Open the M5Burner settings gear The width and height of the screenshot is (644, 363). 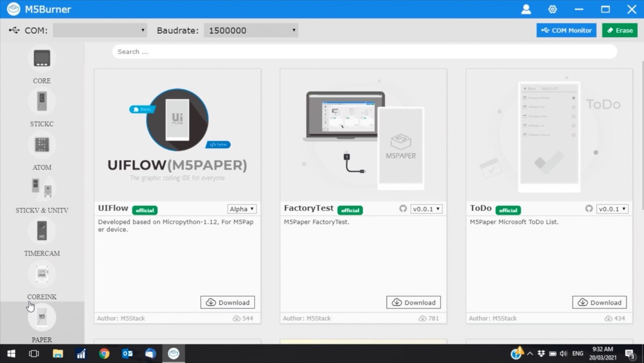coord(552,9)
